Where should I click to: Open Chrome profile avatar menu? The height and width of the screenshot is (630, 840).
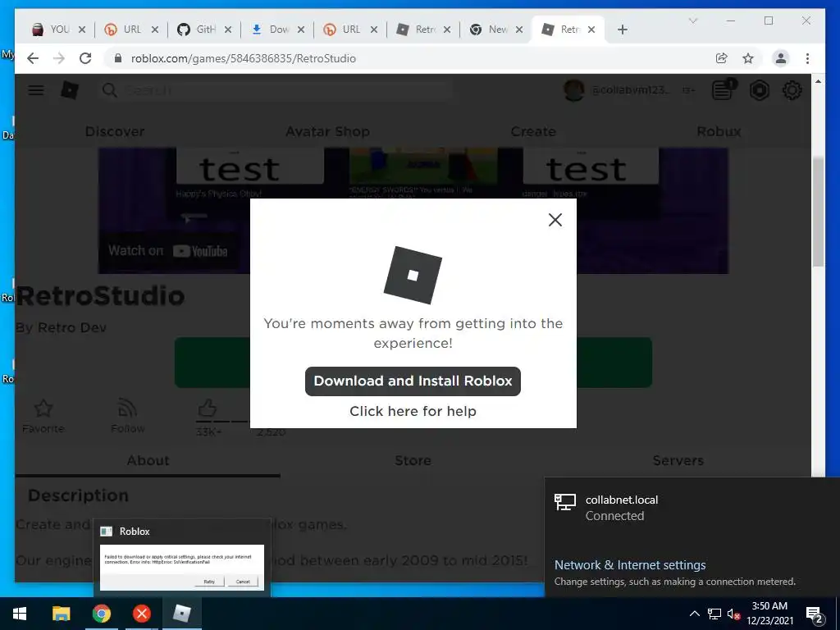(x=781, y=58)
